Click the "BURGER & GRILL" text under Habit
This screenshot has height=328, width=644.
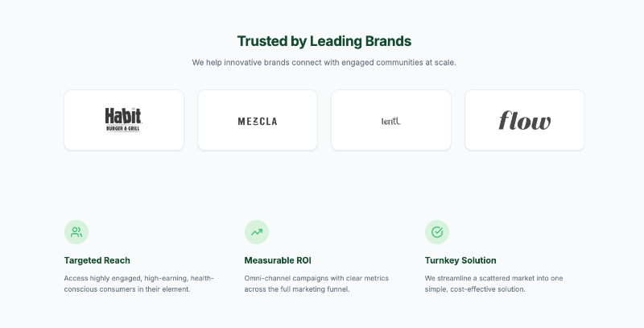pyautogui.click(x=123, y=128)
